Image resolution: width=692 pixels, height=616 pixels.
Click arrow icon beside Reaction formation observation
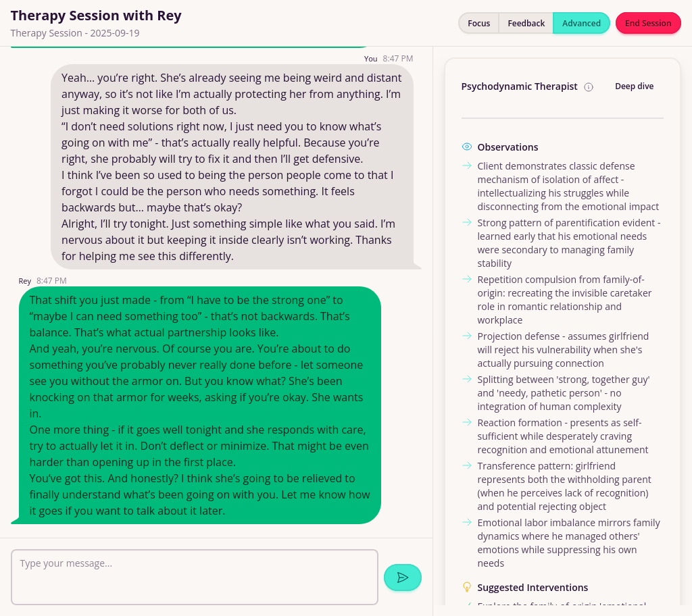pos(466,422)
